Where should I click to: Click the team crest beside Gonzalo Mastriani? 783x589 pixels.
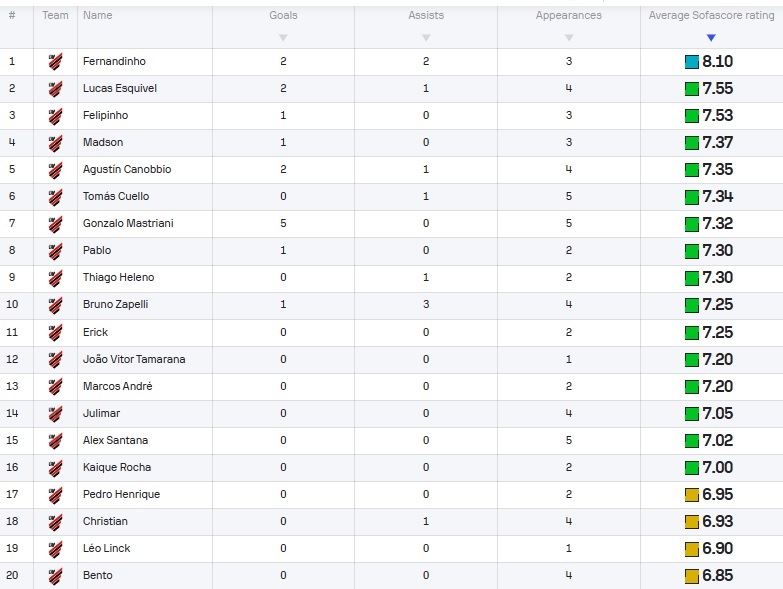pos(55,224)
